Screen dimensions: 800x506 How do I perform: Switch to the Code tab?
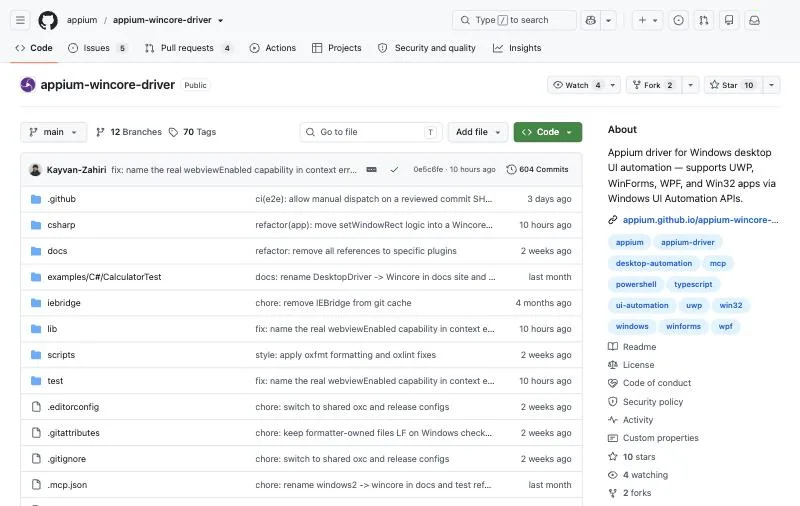coord(34,48)
